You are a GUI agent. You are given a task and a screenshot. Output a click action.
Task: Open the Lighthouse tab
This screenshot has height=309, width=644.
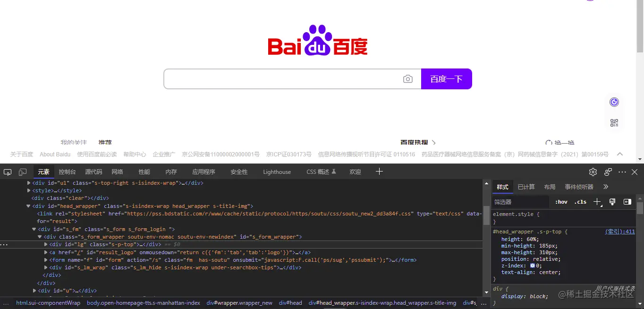(277, 172)
